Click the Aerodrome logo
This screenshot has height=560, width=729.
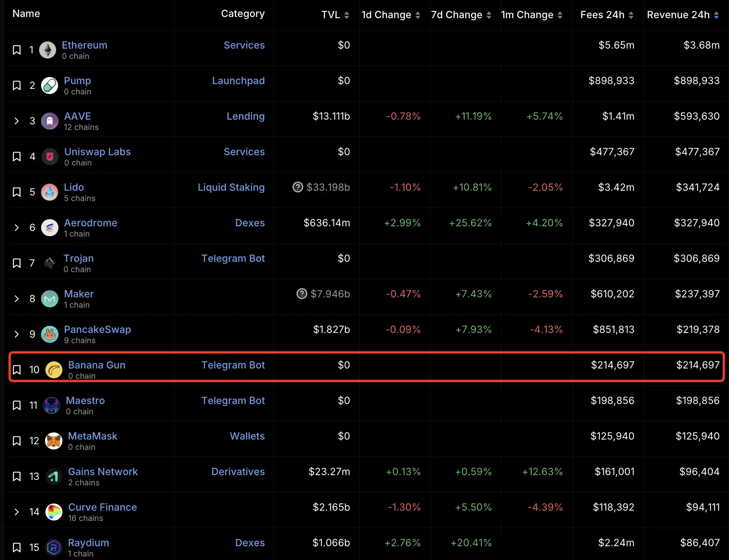(50, 228)
